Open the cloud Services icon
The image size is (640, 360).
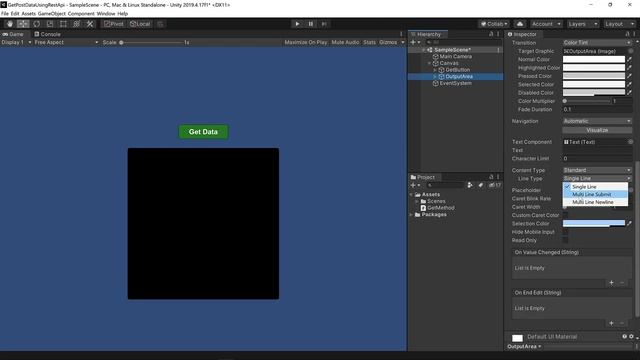click(x=520, y=24)
